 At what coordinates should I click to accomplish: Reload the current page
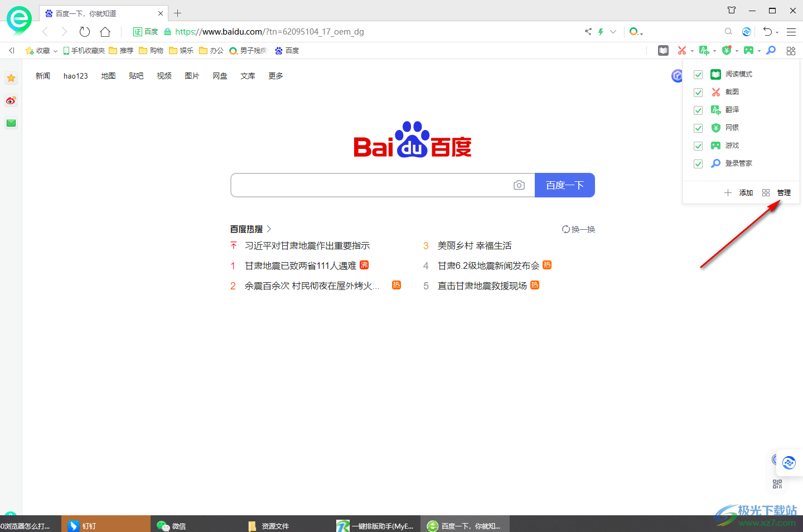(85, 32)
